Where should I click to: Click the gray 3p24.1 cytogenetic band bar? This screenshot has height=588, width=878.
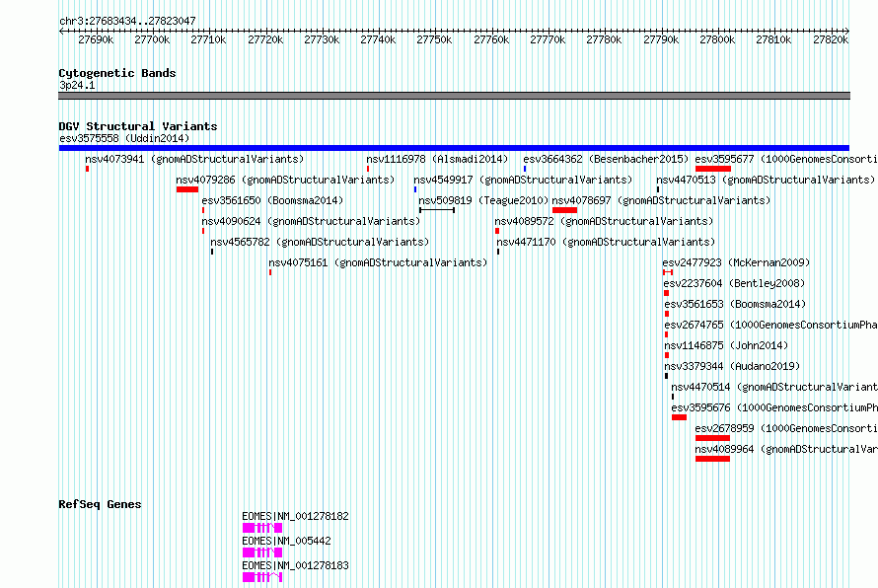454,96
